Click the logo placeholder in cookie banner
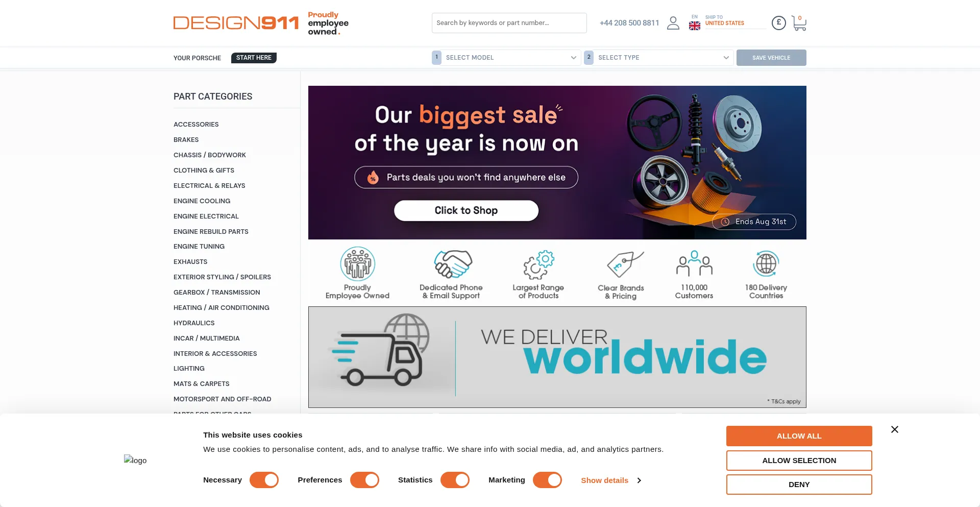980x507 pixels. coord(135,460)
